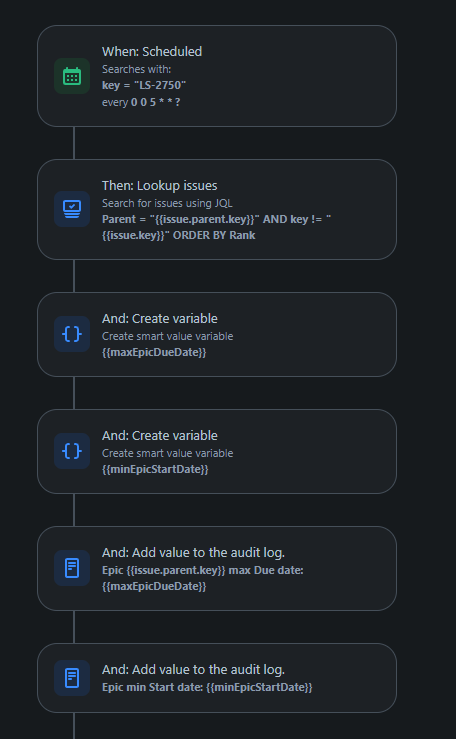Image resolution: width=456 pixels, height=739 pixels.
Task: Click connector line between Scheduled and Lookup issues
Action: click(74, 143)
